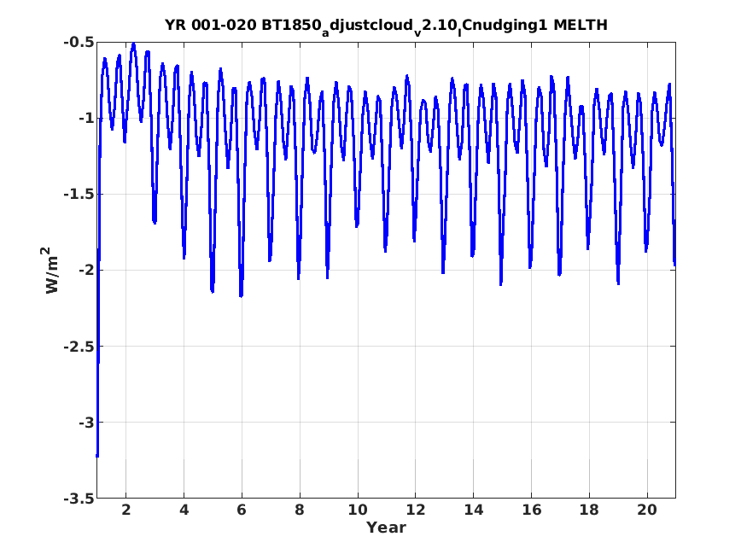Click the blue curve trough near year 6

point(241,295)
